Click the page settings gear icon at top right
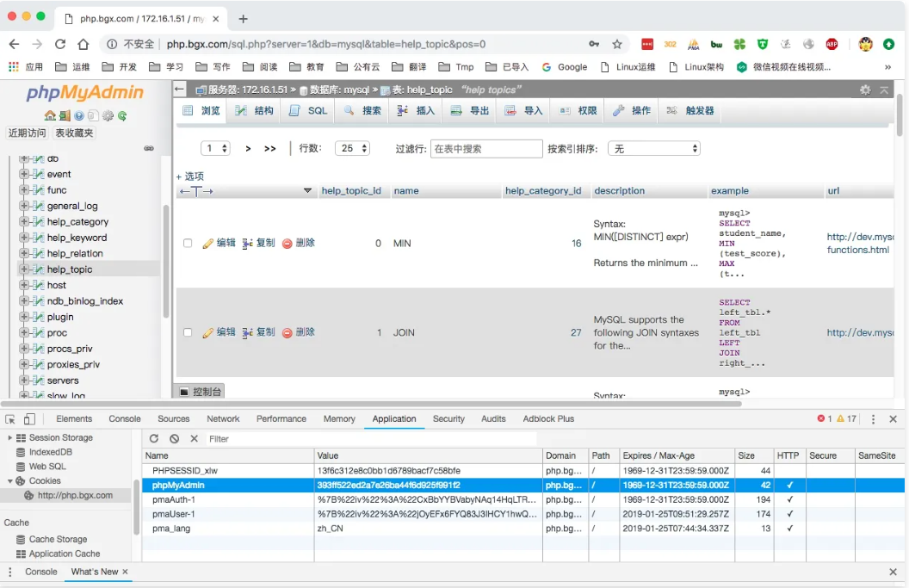This screenshot has width=909, height=588. (x=865, y=90)
